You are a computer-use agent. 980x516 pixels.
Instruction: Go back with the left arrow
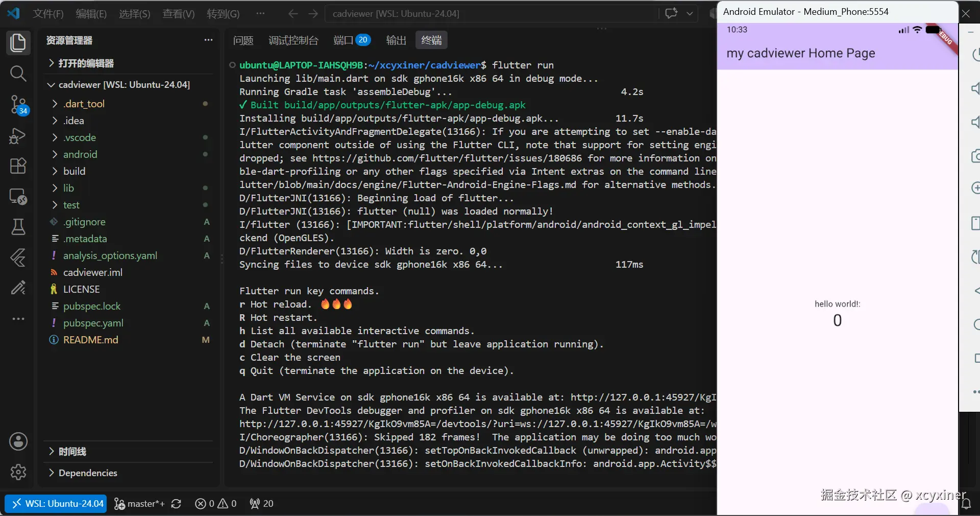point(293,14)
